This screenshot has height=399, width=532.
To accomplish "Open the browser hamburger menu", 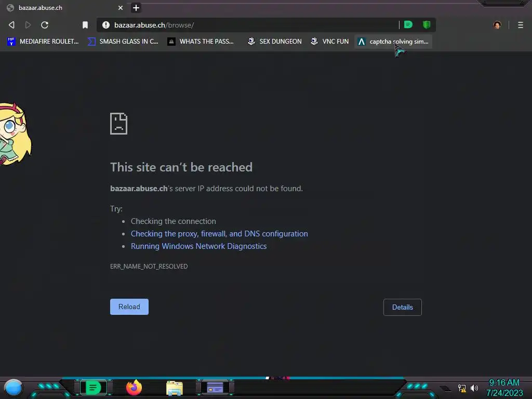I will coord(521,25).
